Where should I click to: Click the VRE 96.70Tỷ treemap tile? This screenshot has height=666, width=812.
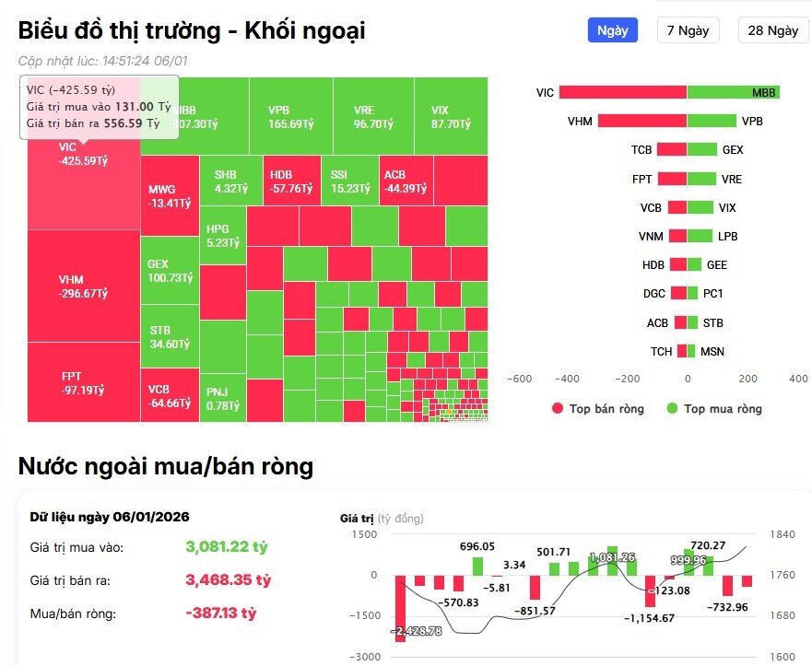point(372,116)
